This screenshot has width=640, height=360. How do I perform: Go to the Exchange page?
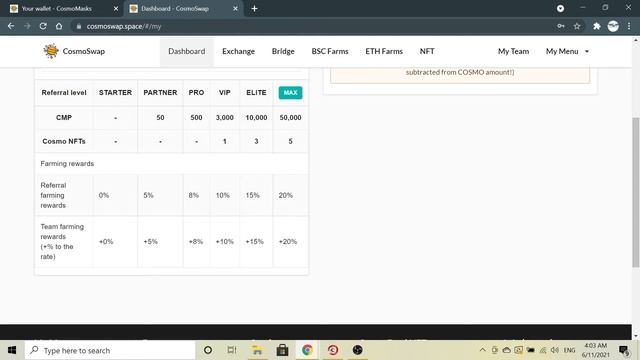(x=238, y=51)
